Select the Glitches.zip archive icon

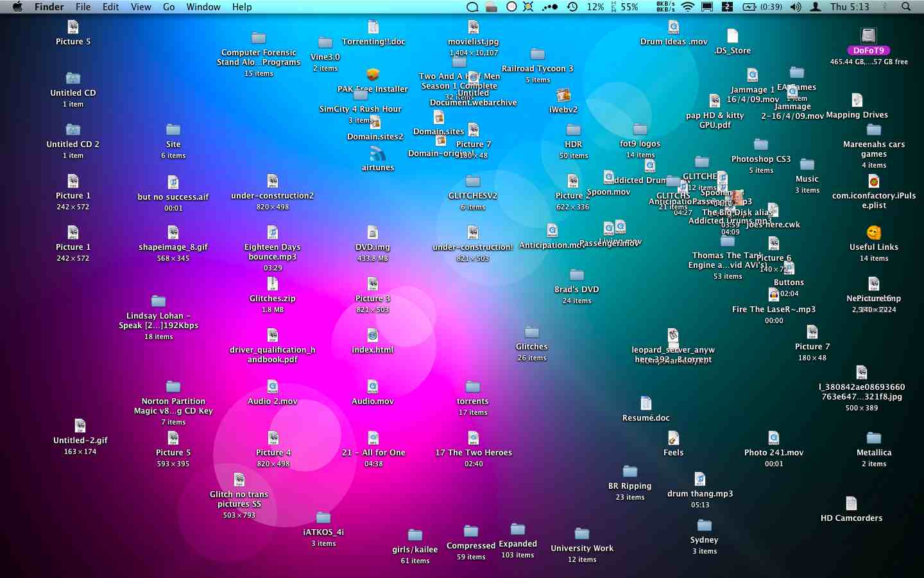[x=273, y=284]
